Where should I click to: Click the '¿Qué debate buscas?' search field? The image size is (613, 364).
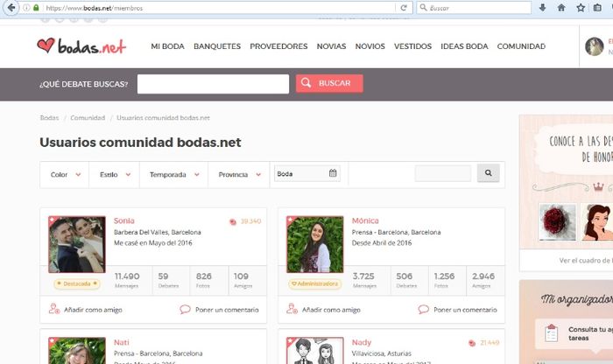pyautogui.click(x=213, y=84)
